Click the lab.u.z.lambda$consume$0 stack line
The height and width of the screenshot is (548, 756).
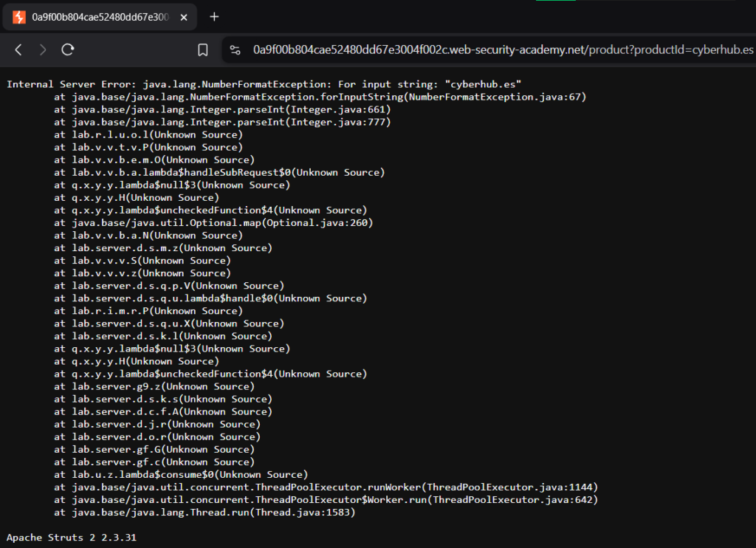181,474
